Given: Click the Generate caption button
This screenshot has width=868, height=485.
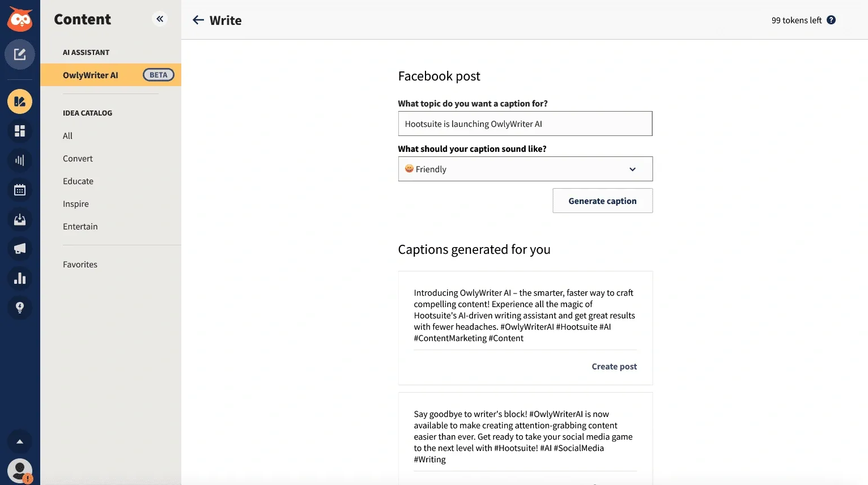Looking at the screenshot, I should tap(602, 201).
